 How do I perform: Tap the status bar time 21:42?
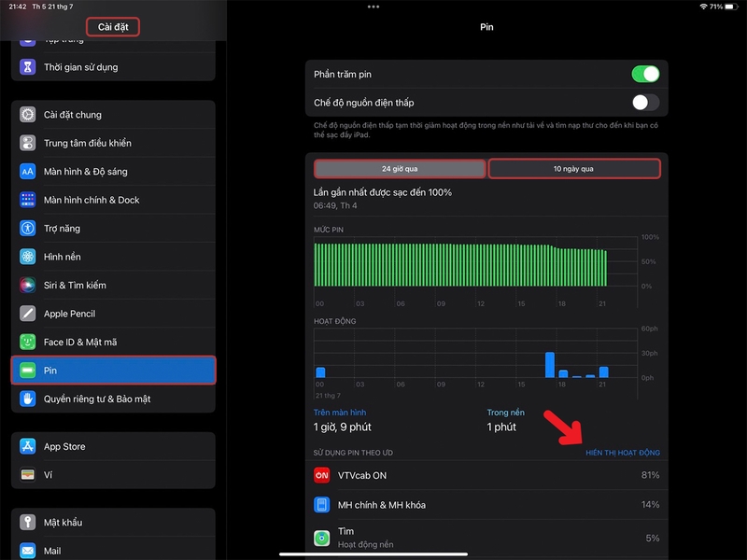pos(18,7)
